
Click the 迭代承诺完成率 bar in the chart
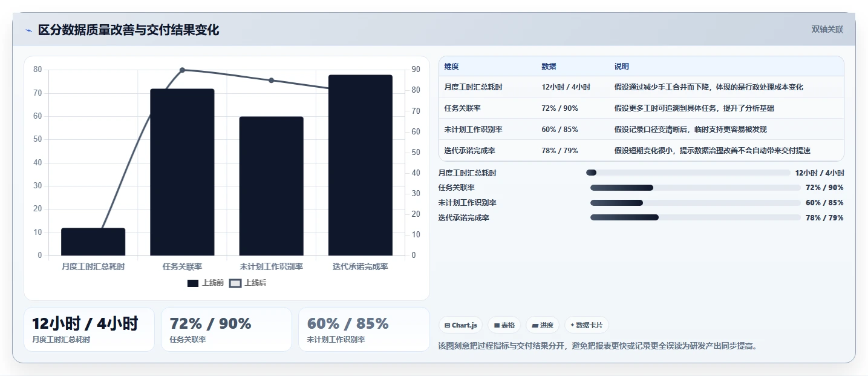tap(361, 165)
